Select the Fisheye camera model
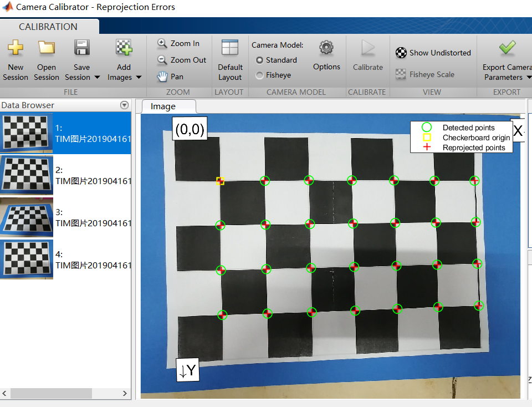The height and width of the screenshot is (407, 532). click(259, 75)
